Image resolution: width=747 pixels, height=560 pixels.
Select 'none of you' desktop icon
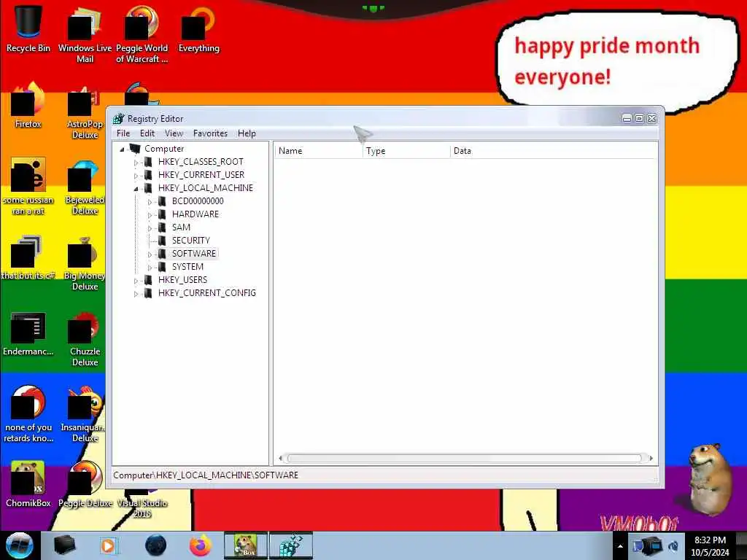[x=28, y=414]
